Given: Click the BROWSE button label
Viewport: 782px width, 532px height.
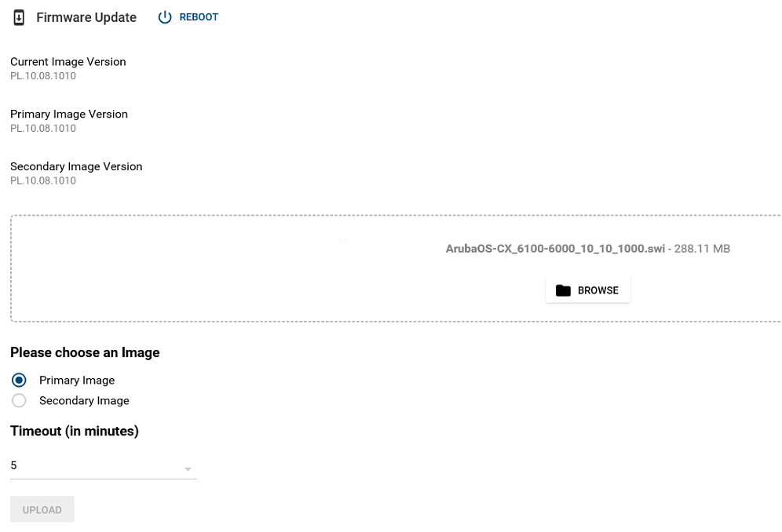Looking at the screenshot, I should (598, 290).
